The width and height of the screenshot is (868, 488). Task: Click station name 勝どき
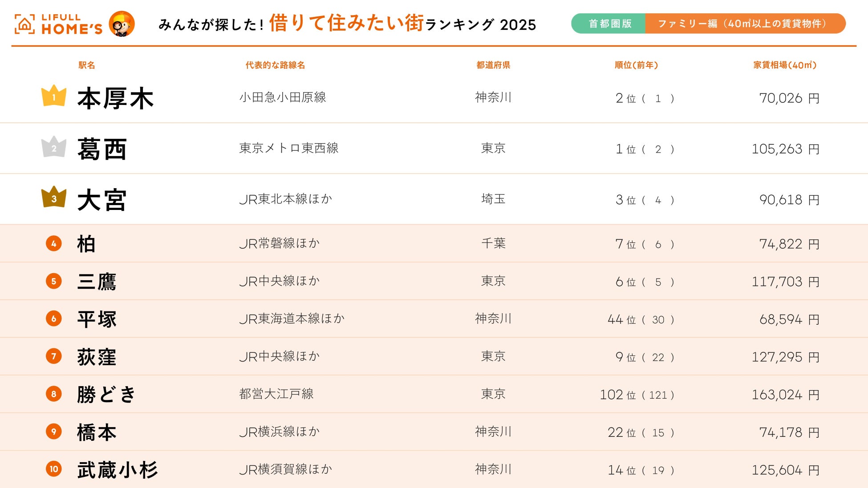click(x=106, y=395)
